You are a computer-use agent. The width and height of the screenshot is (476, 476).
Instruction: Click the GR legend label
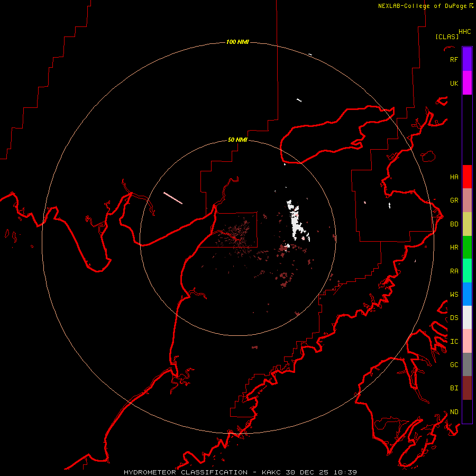pyautogui.click(x=454, y=200)
